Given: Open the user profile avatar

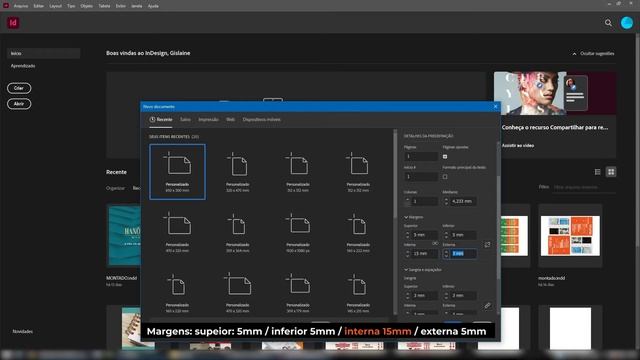Looking at the screenshot, I should pos(627,23).
